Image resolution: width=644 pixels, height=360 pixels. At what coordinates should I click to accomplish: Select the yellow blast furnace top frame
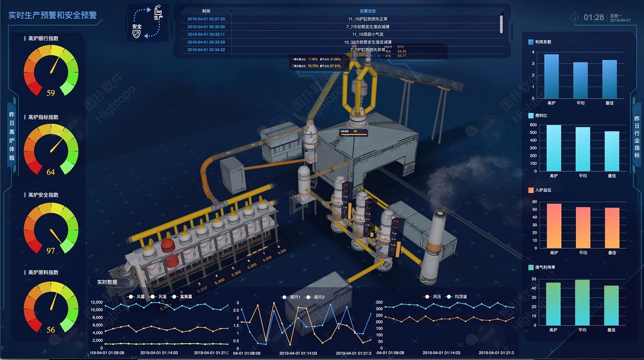(359, 89)
